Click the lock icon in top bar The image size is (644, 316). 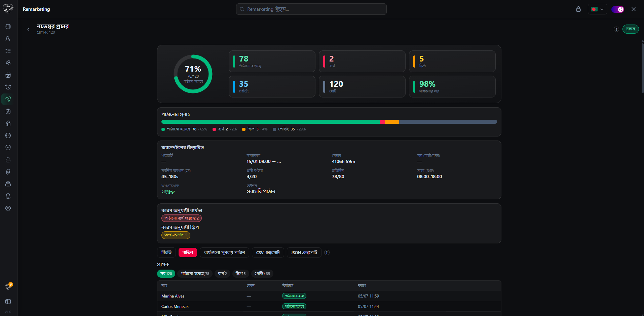click(578, 9)
